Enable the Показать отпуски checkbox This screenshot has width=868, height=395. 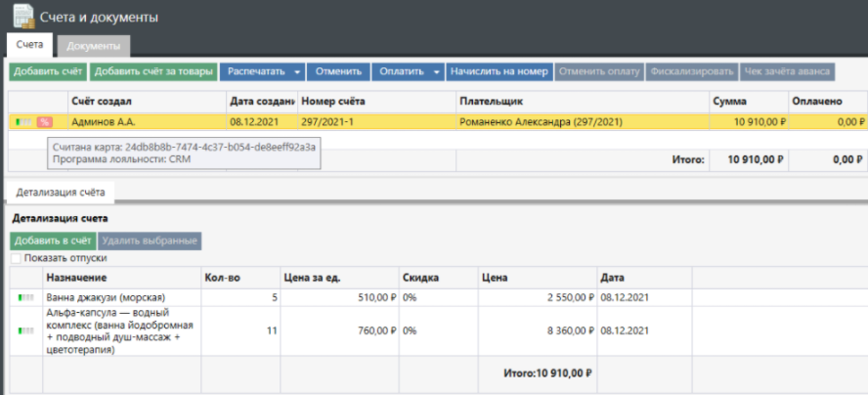[16, 258]
